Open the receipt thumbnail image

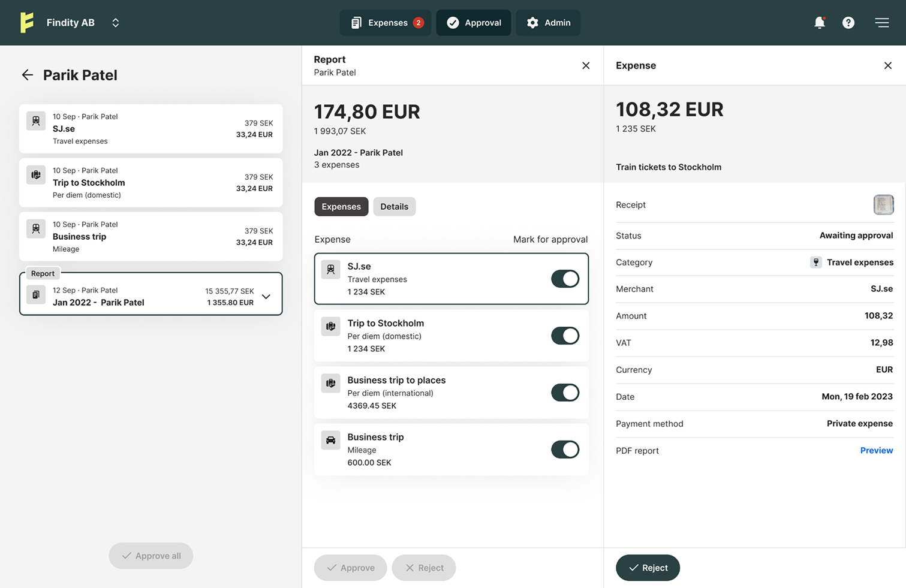coord(883,205)
